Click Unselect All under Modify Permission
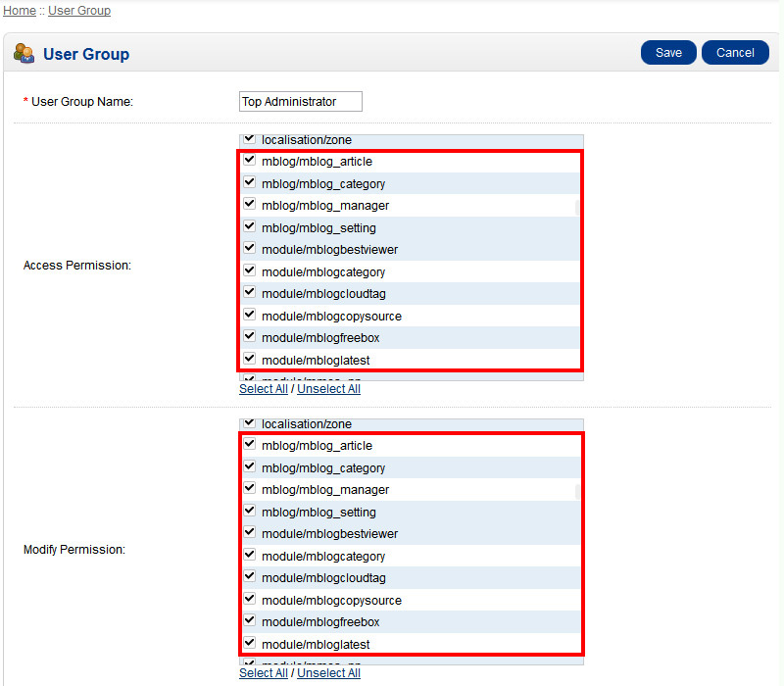 328,673
